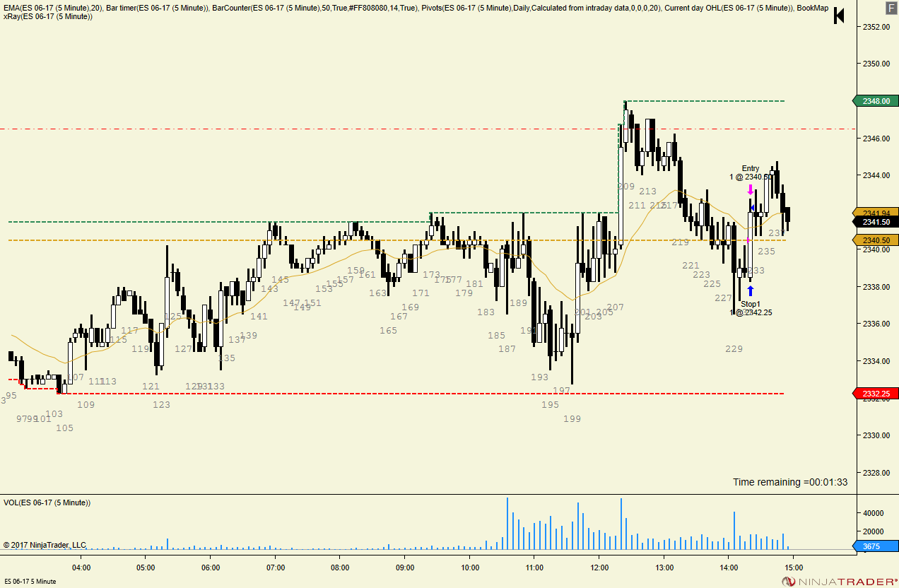Click the scroll-to-last-bar arrow icon
Image resolution: width=899 pixels, height=588 pixels.
[x=839, y=16]
